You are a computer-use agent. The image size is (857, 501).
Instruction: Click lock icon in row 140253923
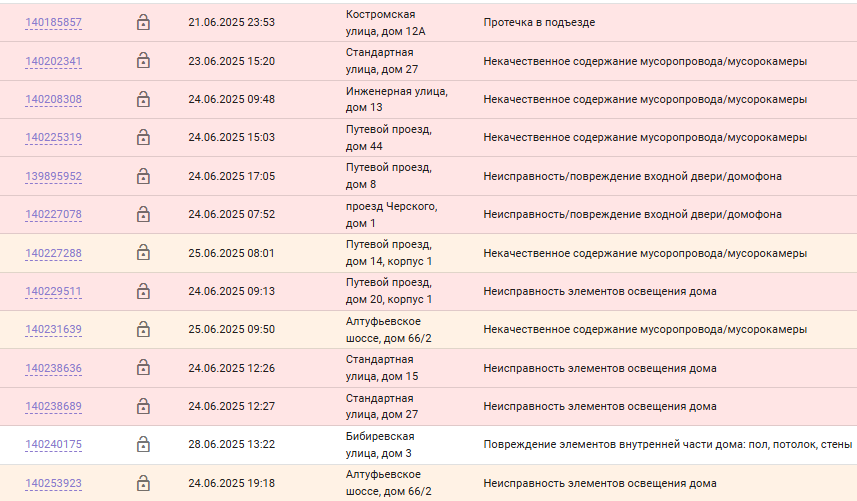click(143, 483)
